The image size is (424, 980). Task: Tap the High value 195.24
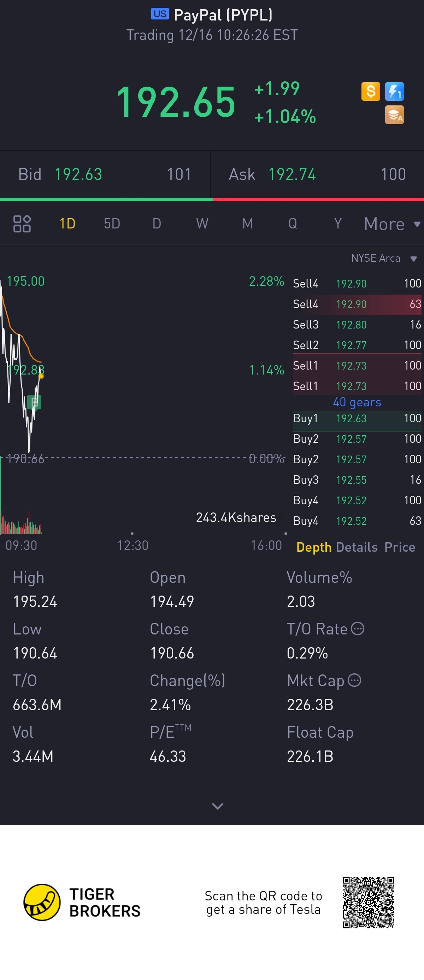click(x=35, y=602)
